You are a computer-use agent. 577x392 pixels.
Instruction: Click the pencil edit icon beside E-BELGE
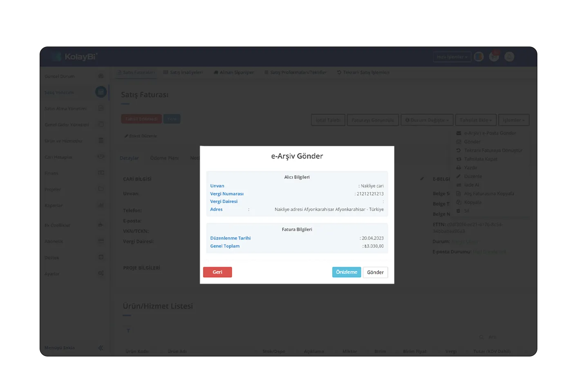(422, 179)
